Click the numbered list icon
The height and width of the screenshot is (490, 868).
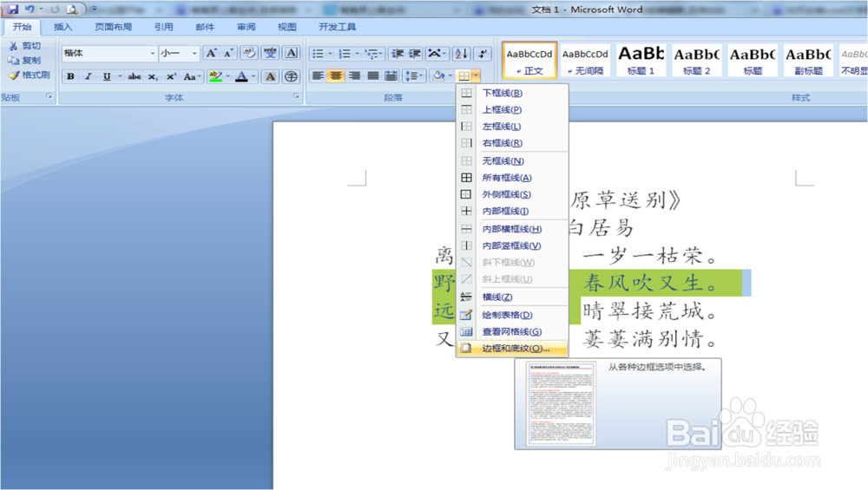coord(345,54)
